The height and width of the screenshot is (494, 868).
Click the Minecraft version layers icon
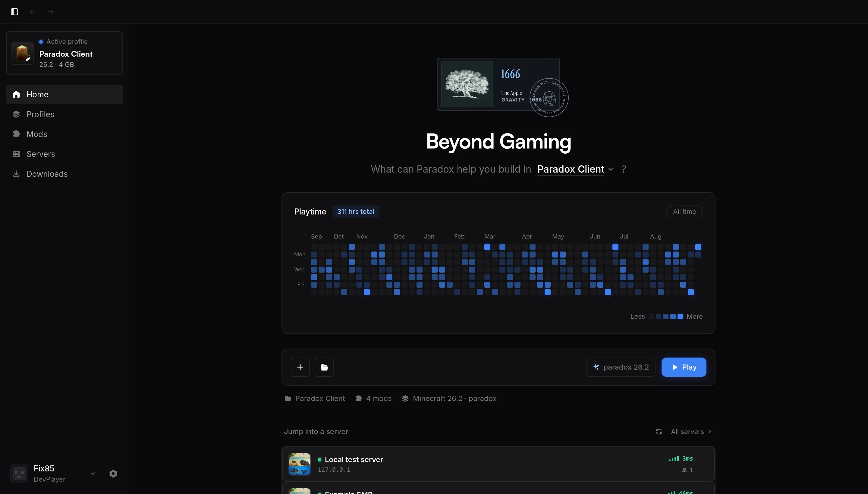click(405, 399)
